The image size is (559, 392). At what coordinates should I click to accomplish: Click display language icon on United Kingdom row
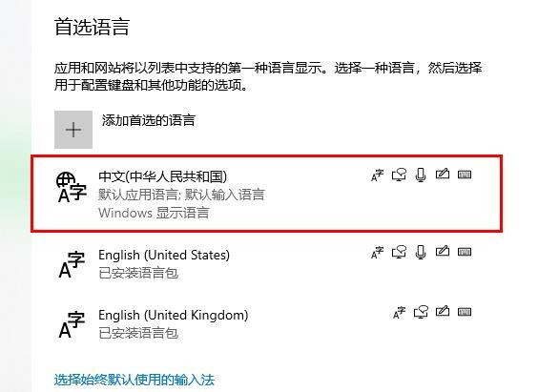(400, 313)
